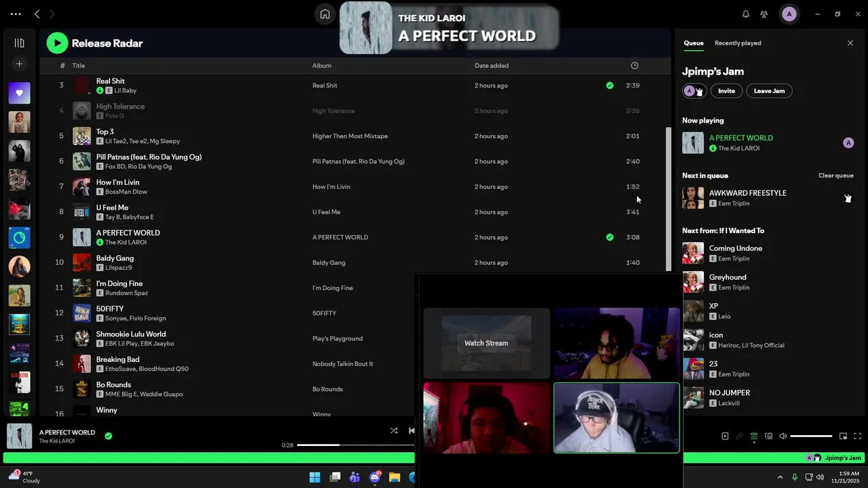Screen dimensions: 868x488
Task: Select queued song Coming Undone
Action: coord(735,249)
